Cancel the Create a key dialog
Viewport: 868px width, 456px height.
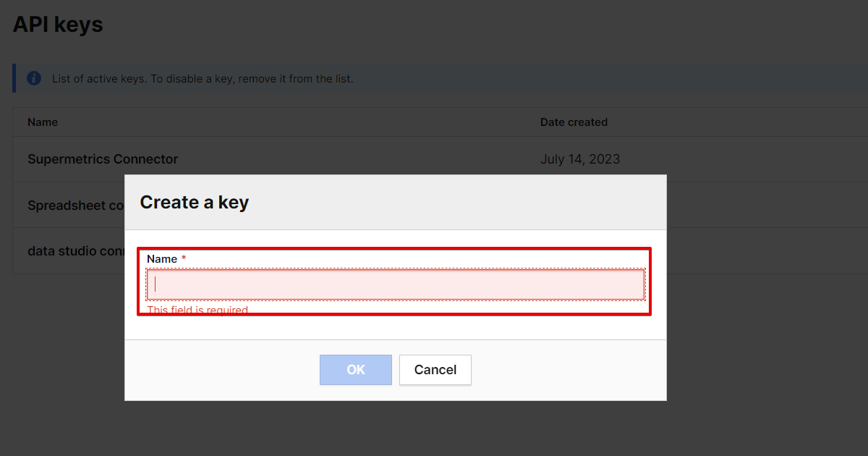pos(435,369)
